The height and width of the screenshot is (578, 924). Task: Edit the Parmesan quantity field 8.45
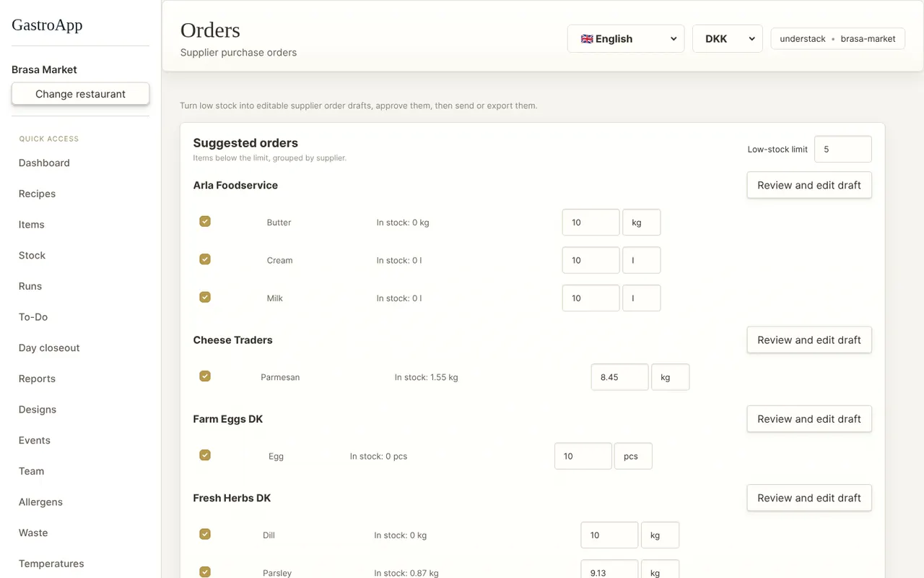619,377
